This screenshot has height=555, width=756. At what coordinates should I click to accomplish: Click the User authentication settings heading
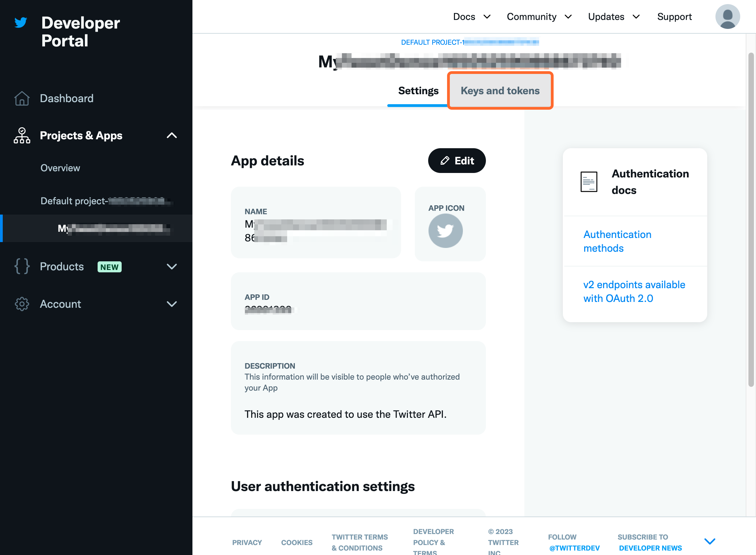pyautogui.click(x=323, y=486)
